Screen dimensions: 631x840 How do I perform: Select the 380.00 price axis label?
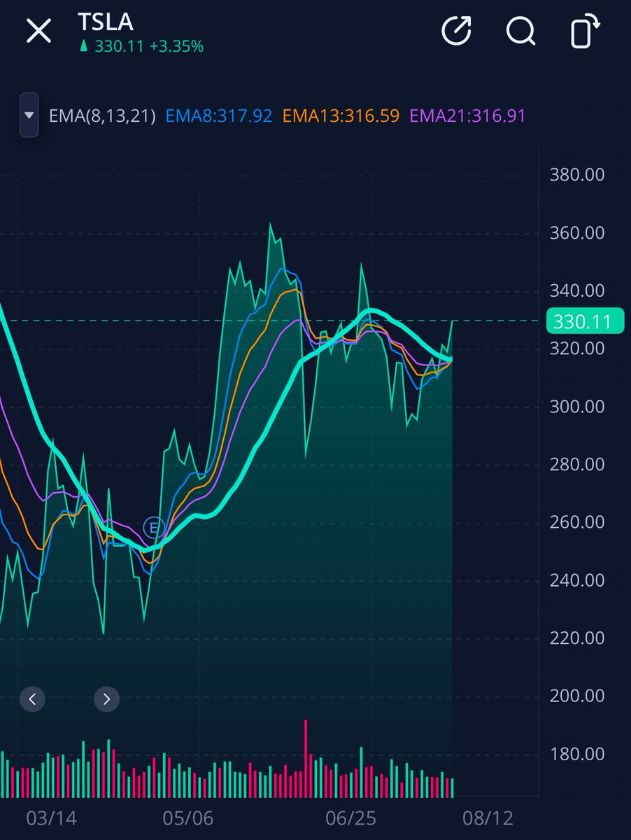[576, 174]
